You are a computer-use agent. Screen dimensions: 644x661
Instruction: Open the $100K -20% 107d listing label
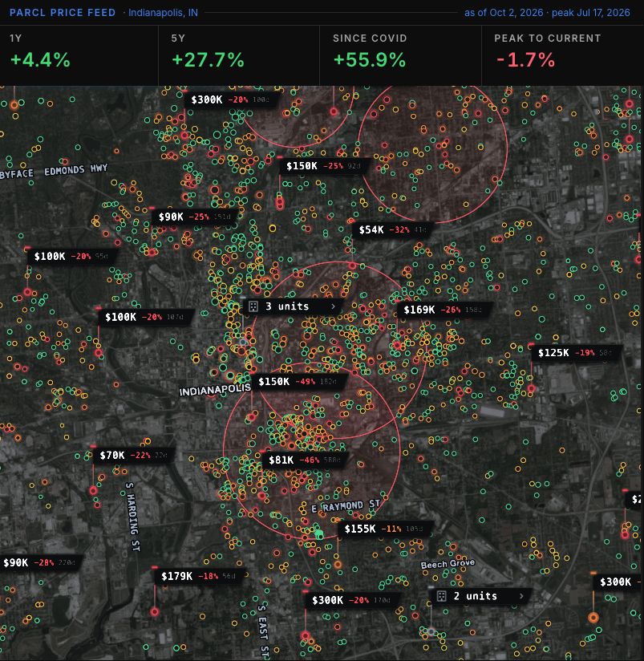point(146,317)
